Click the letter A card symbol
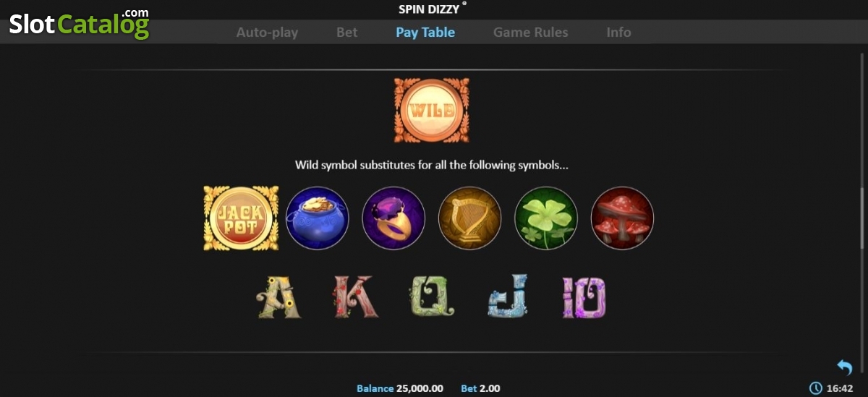 click(279, 297)
